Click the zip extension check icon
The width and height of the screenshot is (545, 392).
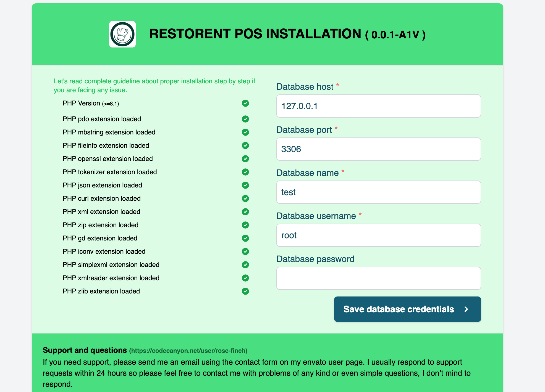245,225
